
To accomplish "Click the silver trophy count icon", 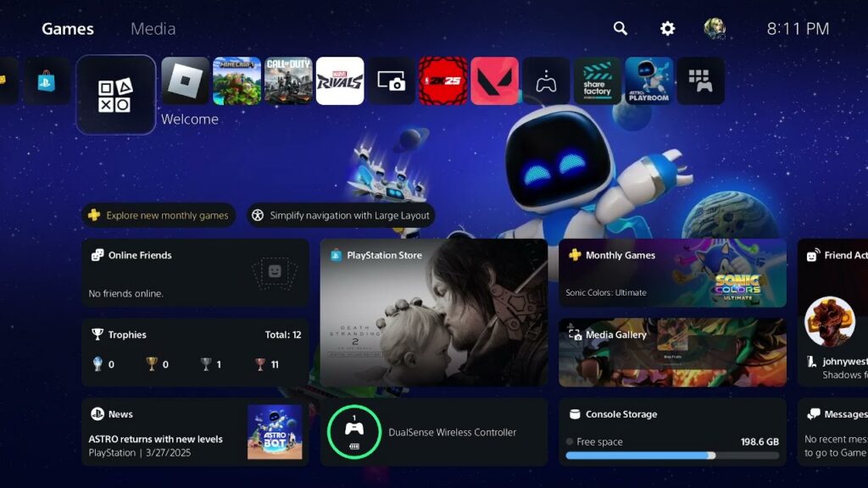I will pyautogui.click(x=205, y=364).
